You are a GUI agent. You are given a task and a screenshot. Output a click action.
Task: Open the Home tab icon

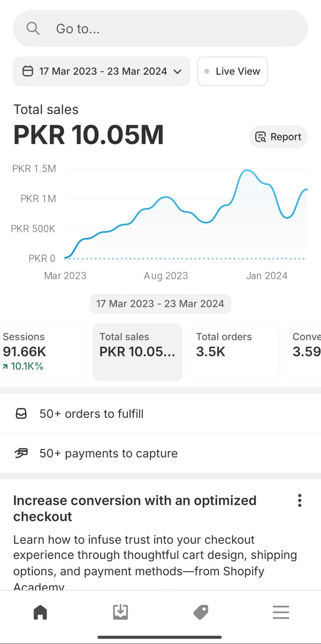(x=40, y=612)
